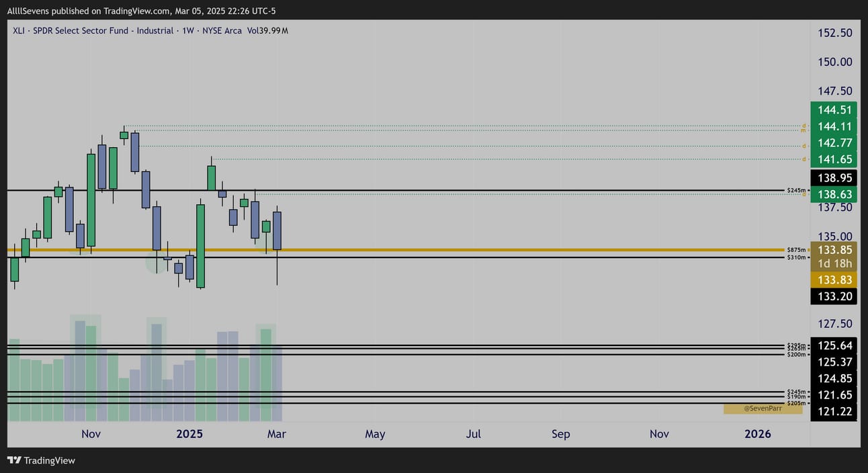868x473 pixels.
Task: Click the 125.64 support level label
Action: coord(834,345)
